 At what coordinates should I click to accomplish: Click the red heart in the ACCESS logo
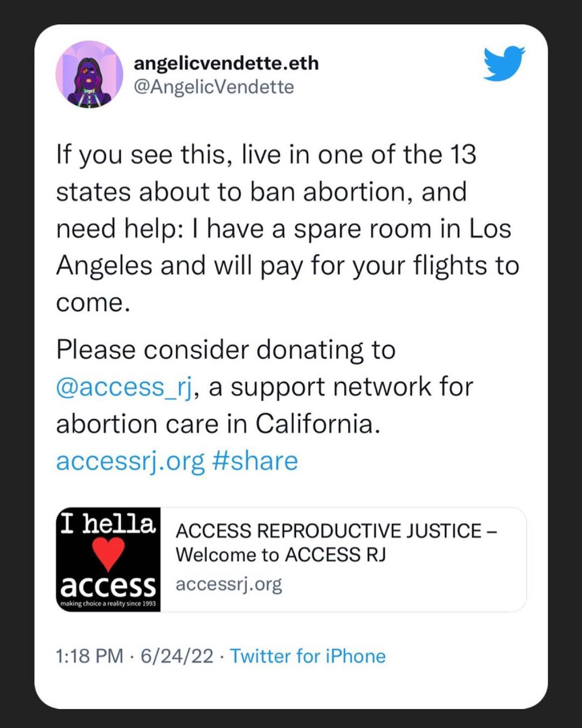point(108,554)
